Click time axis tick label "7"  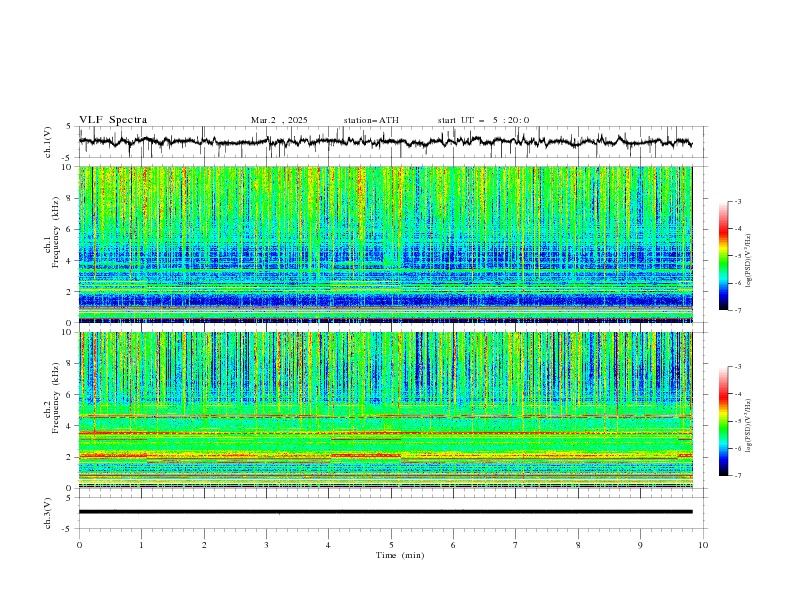[x=516, y=545]
